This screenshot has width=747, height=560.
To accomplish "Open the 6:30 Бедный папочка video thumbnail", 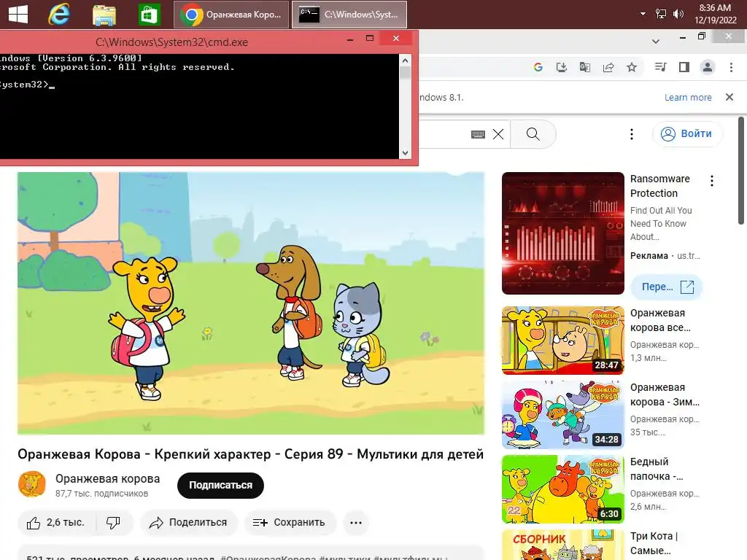I will pos(562,489).
